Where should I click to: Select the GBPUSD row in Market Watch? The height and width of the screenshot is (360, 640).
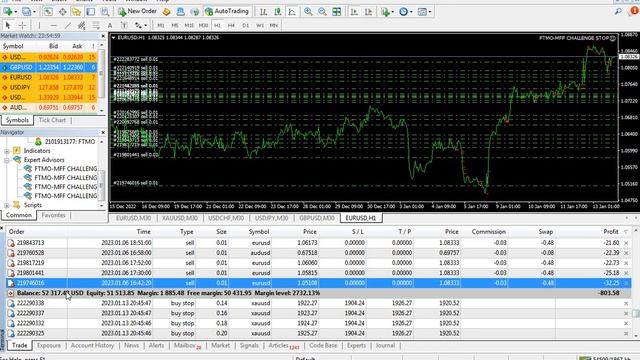pyautogui.click(x=49, y=67)
